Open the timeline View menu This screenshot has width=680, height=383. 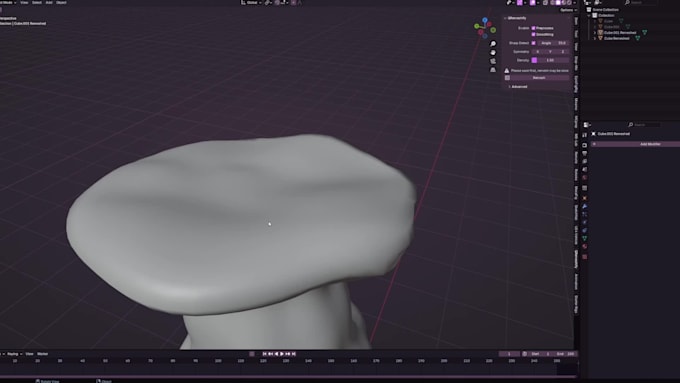coord(29,354)
